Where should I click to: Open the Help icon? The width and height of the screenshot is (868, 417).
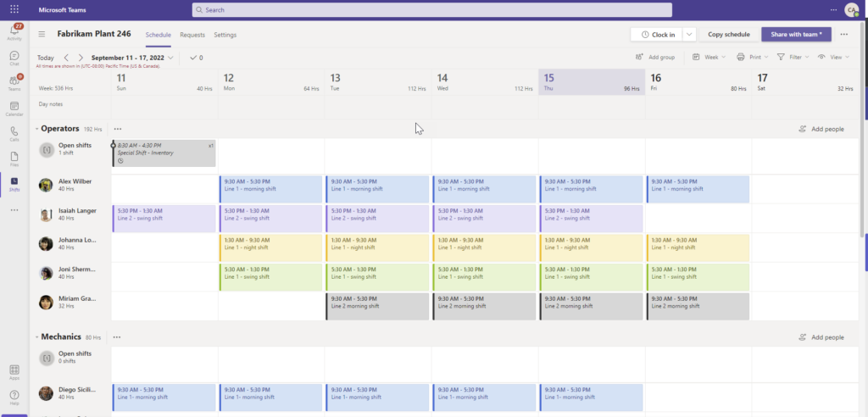[x=14, y=397]
